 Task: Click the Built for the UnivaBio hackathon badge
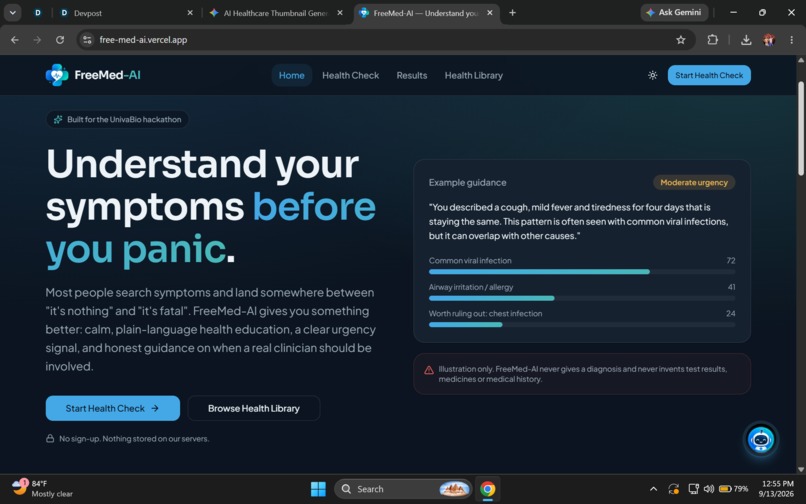(x=117, y=119)
